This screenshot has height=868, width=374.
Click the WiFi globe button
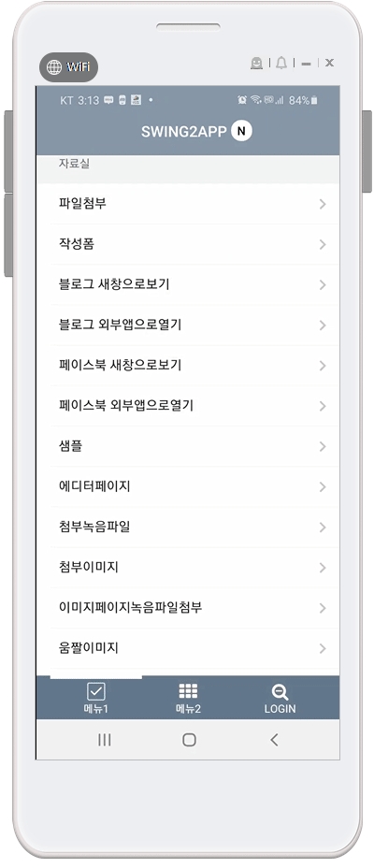pos(68,67)
